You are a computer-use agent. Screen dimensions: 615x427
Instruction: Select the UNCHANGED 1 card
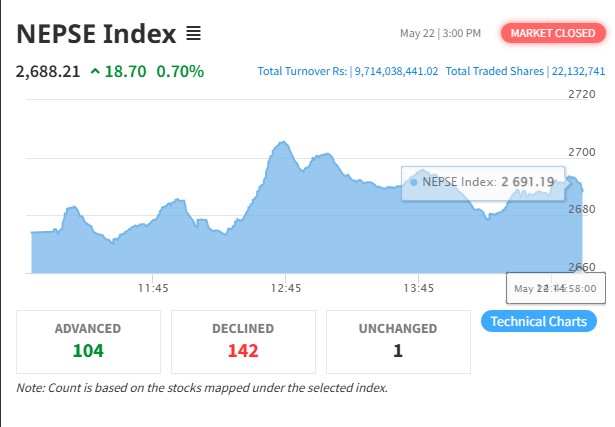(398, 340)
